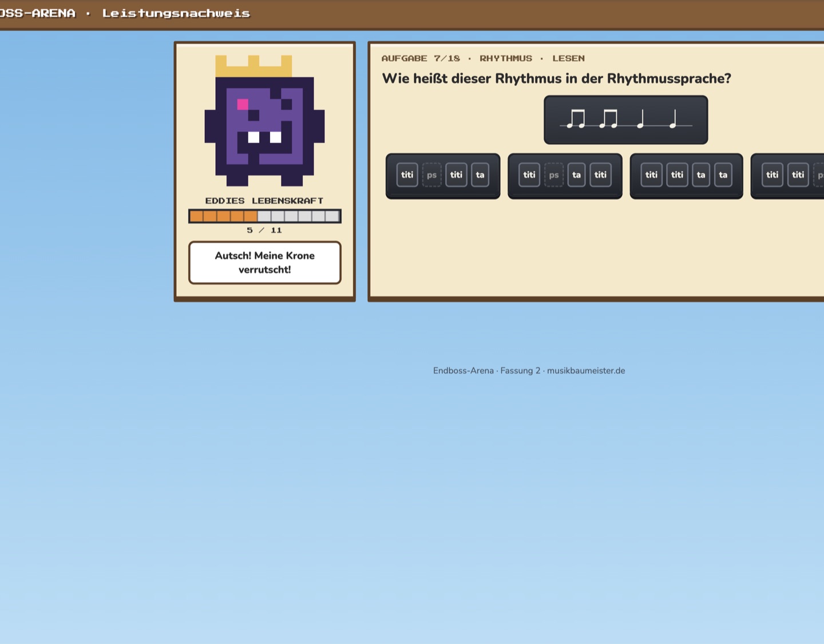Click the footer text "musikbaumeister.de"
This screenshot has height=644, width=824.
pos(586,370)
